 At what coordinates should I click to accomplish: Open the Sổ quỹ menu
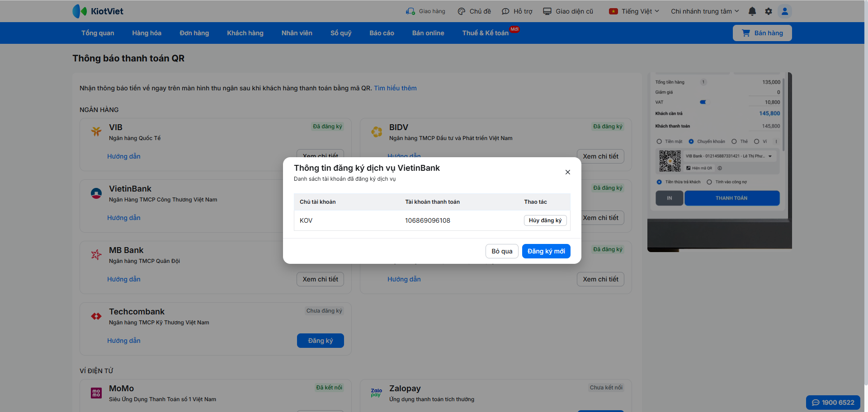coord(341,33)
